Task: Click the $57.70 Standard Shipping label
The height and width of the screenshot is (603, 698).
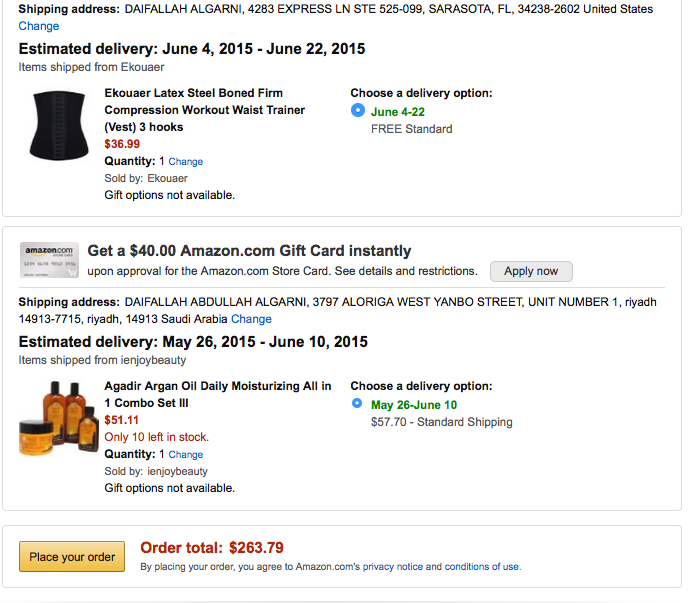Action: tap(441, 422)
